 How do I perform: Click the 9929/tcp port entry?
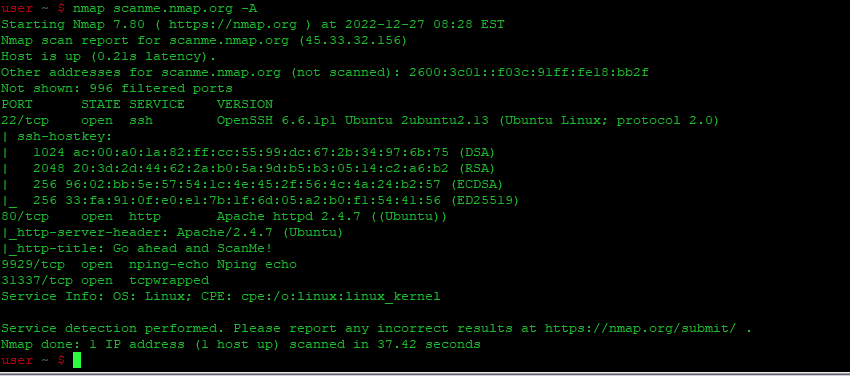33,264
